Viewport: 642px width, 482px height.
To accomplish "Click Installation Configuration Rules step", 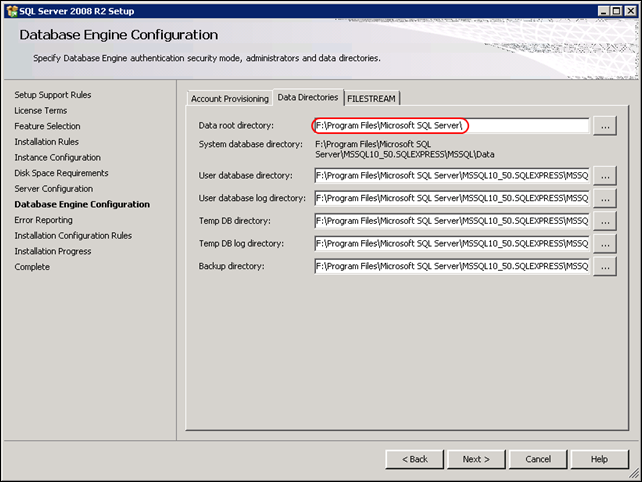I will [x=73, y=235].
